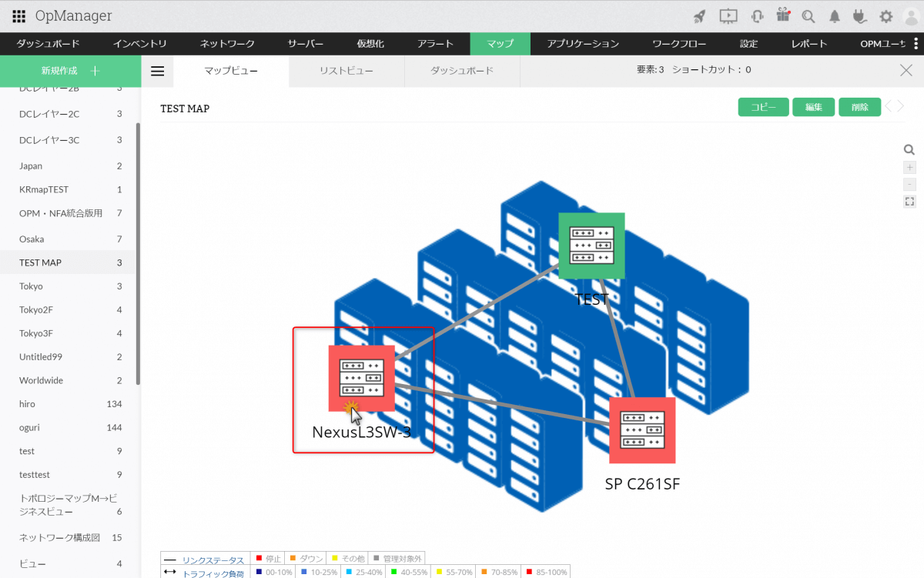Toggle the hamburger sidebar menu
The height and width of the screenshot is (578, 924).
coord(158,72)
